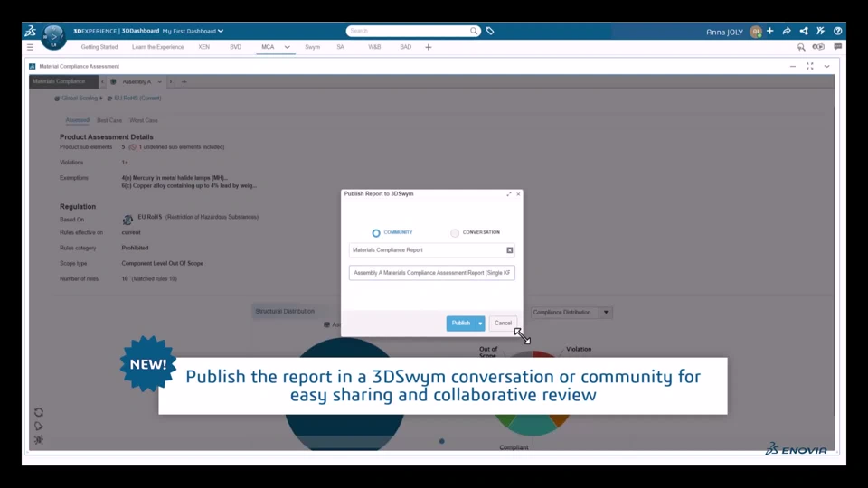
Task: Click the search-in-dashboard icon below top bar
Action: click(801, 47)
